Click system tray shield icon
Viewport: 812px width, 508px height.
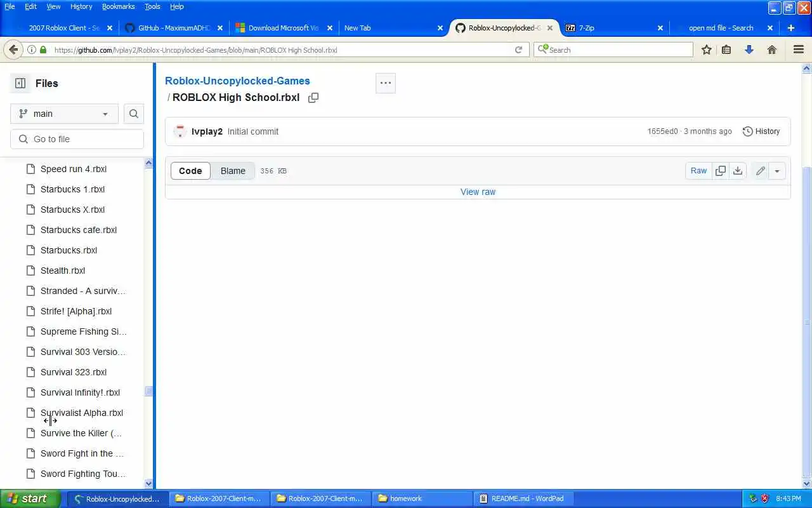[765, 498]
